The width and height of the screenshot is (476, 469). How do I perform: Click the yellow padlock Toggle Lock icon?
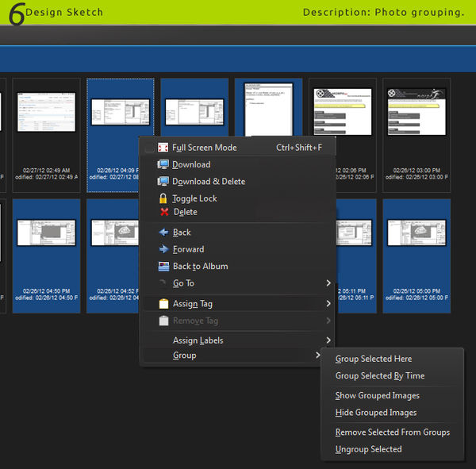pos(163,198)
